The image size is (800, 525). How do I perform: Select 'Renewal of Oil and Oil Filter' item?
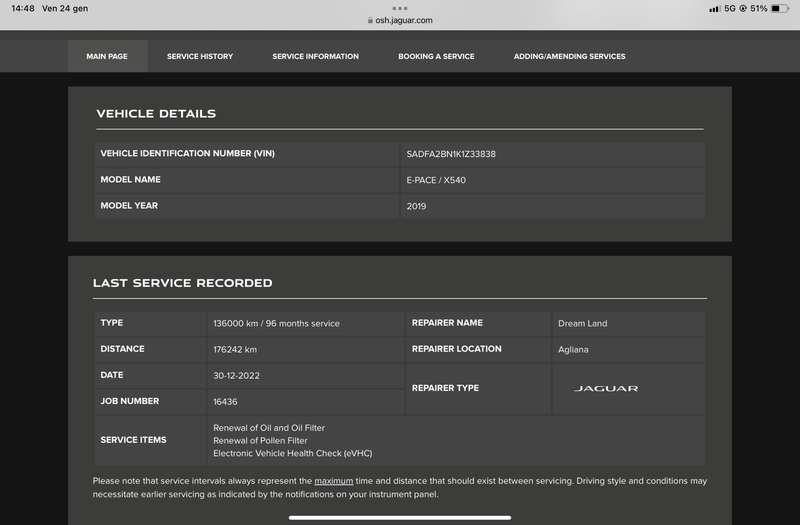click(269, 428)
